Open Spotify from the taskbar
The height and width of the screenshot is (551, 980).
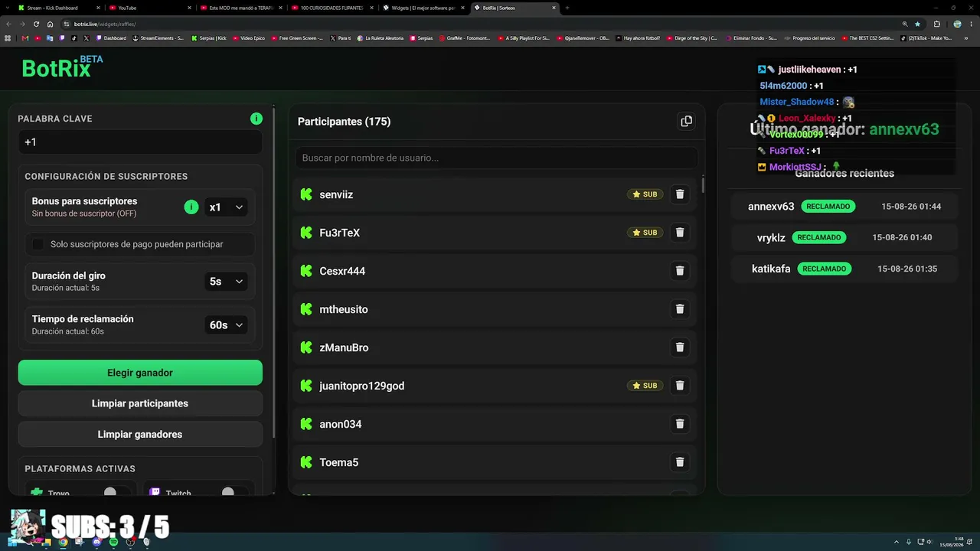pos(113,542)
